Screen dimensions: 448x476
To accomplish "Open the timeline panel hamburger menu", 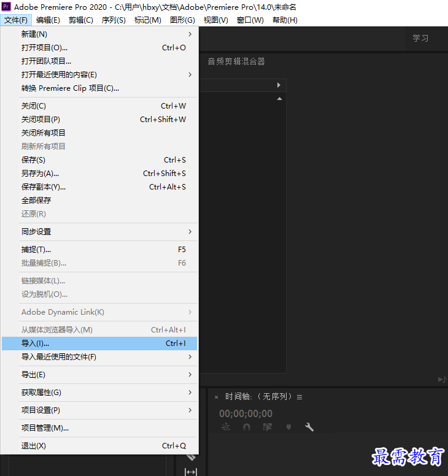I will [x=299, y=397].
